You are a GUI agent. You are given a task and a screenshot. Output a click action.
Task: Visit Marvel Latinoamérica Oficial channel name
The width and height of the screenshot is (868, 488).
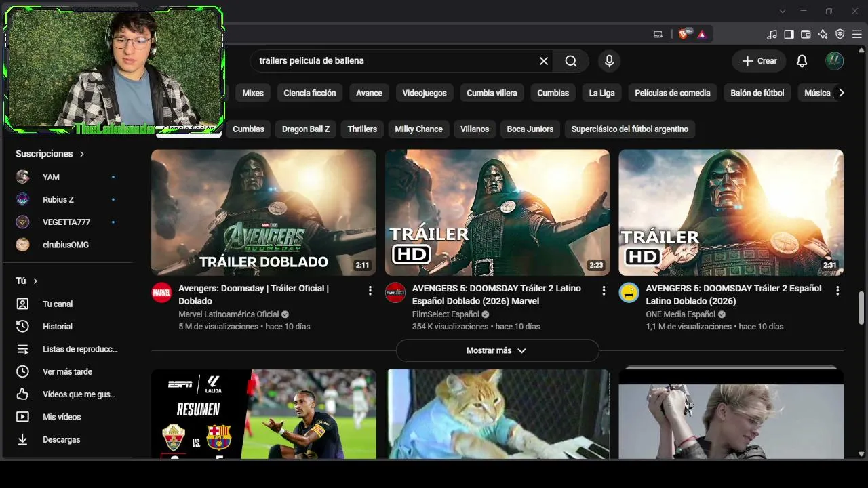pyautogui.click(x=229, y=314)
